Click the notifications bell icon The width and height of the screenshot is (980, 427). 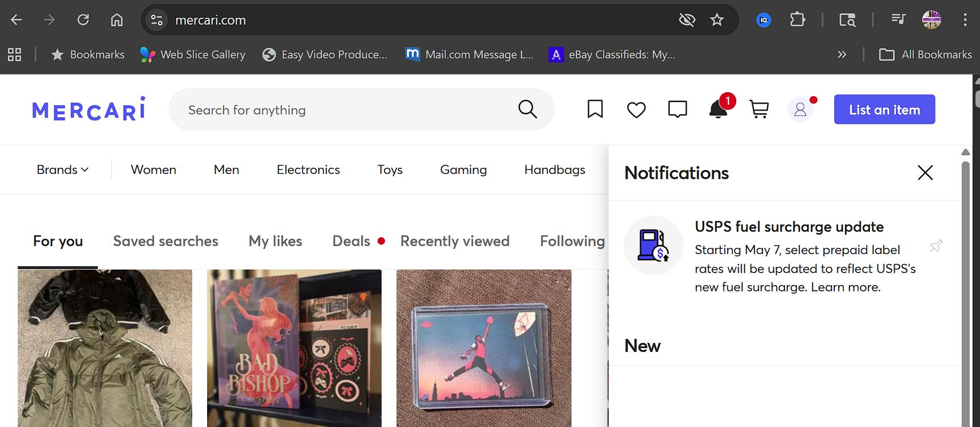click(x=718, y=109)
